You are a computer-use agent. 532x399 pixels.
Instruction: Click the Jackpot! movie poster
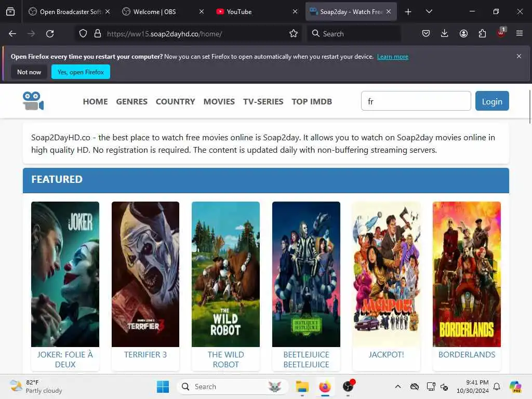coord(386,274)
